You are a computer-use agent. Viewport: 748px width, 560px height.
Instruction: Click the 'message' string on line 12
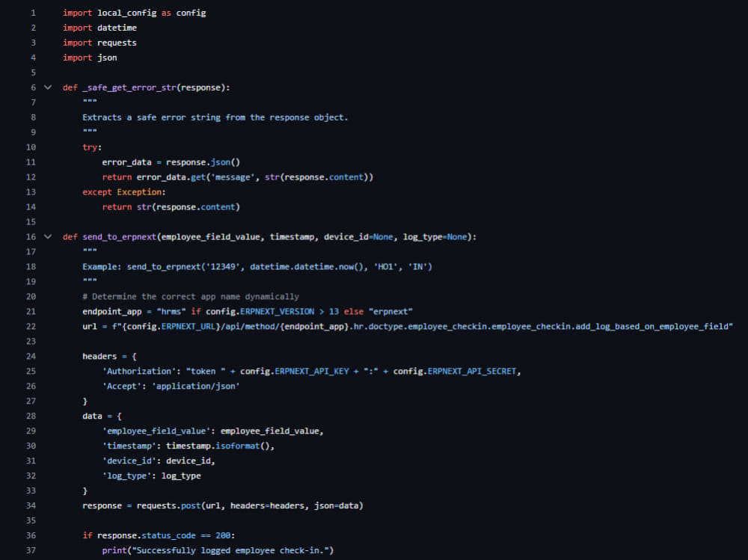pyautogui.click(x=233, y=177)
